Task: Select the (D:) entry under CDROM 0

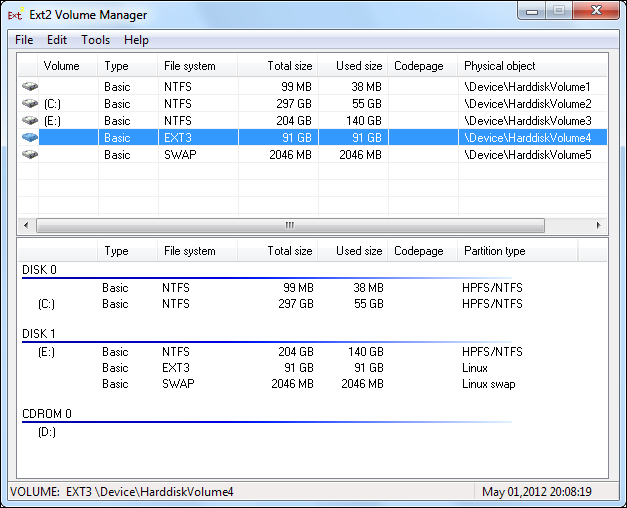Action: click(47, 432)
